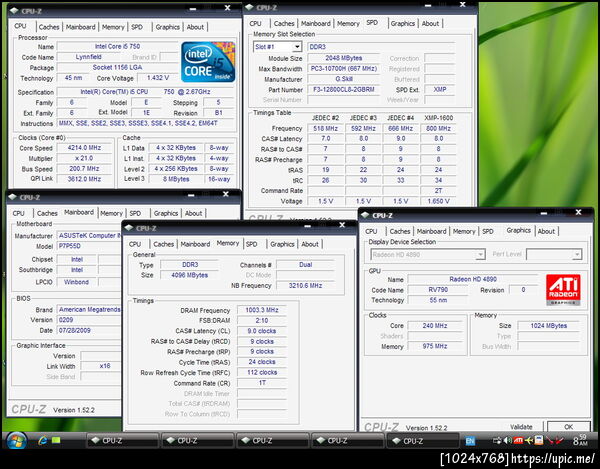Click the FSB:DRAM ratio 2:10

click(262, 321)
